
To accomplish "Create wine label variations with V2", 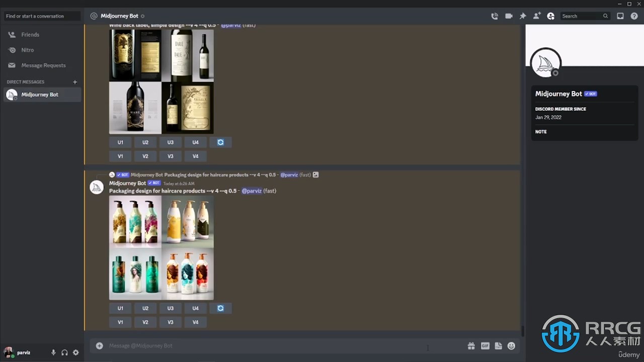I will tap(145, 156).
